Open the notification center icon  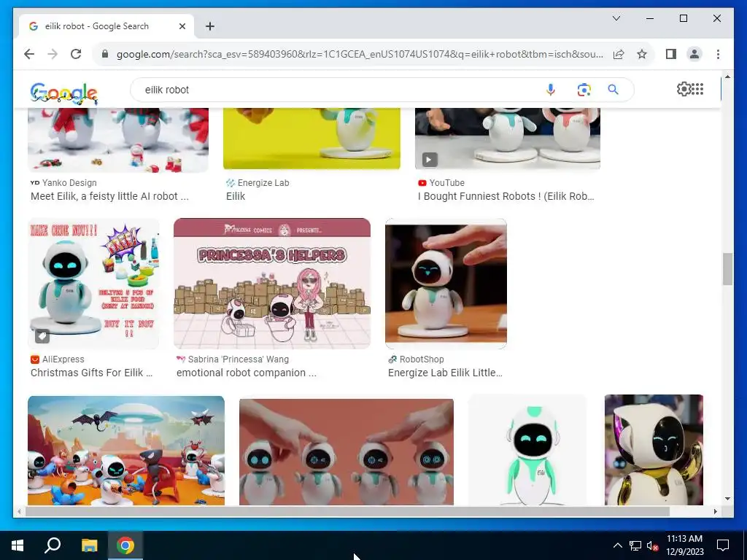[723, 545]
